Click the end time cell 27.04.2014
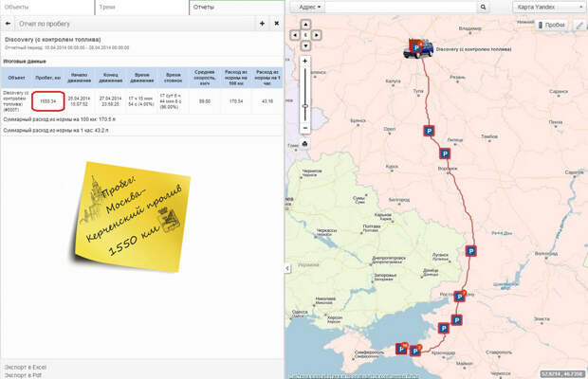Viewport: 588px width, 379px height. tap(111, 101)
